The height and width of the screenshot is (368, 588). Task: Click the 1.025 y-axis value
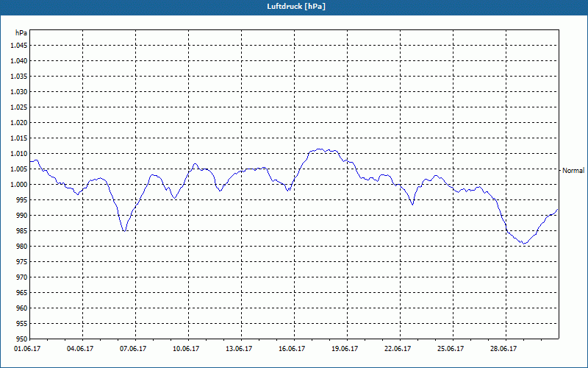(21, 107)
